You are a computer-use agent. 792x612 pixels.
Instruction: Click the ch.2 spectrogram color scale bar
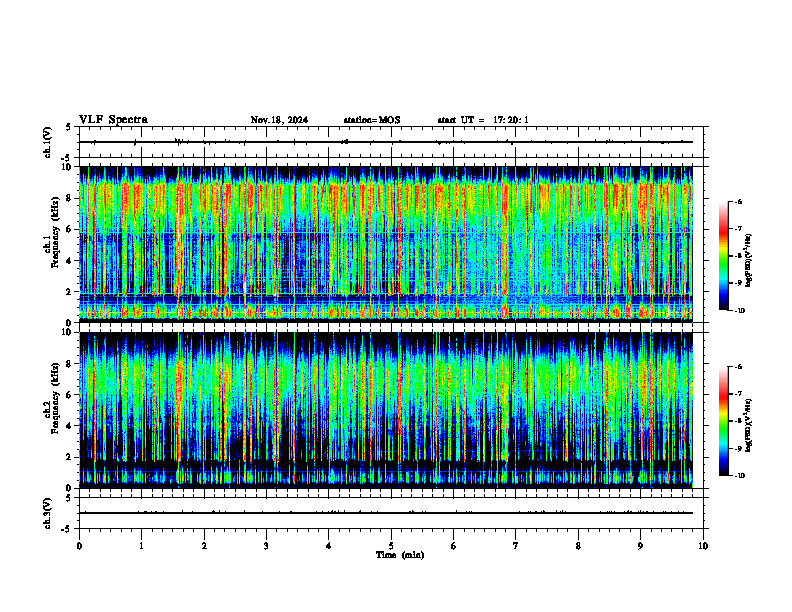click(723, 421)
